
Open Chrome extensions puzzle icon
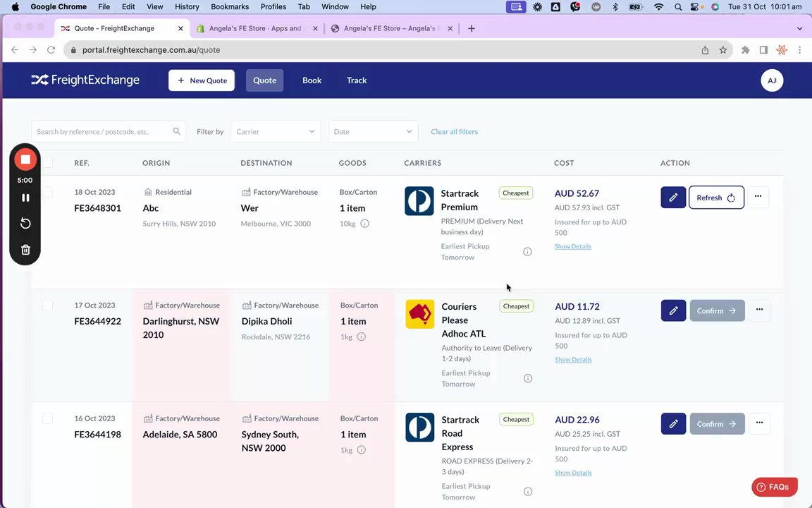coord(745,50)
